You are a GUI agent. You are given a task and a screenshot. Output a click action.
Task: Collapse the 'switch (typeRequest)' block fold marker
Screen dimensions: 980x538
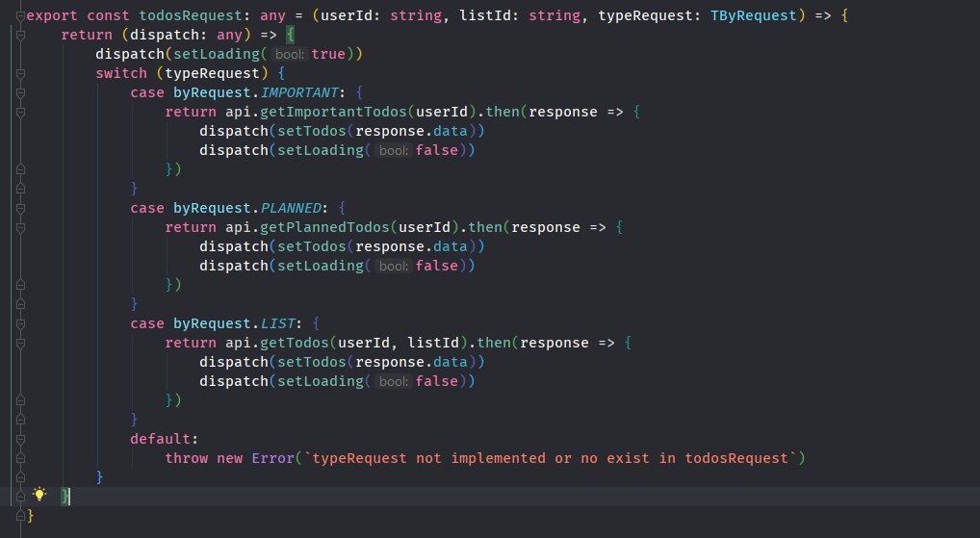(x=20, y=74)
